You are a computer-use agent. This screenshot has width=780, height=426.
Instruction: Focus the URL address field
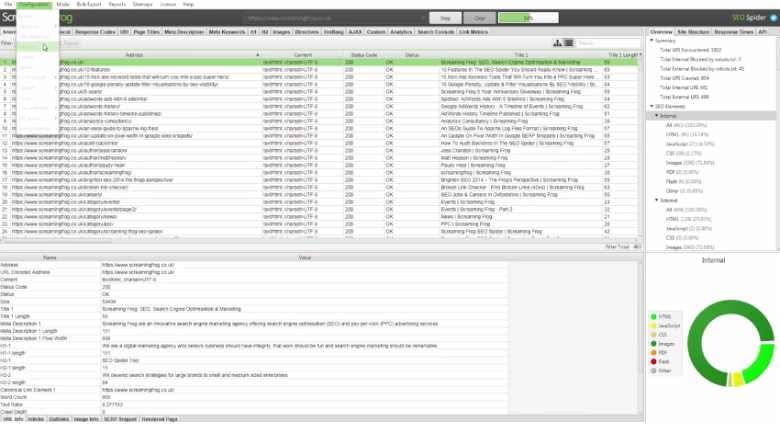pos(333,18)
